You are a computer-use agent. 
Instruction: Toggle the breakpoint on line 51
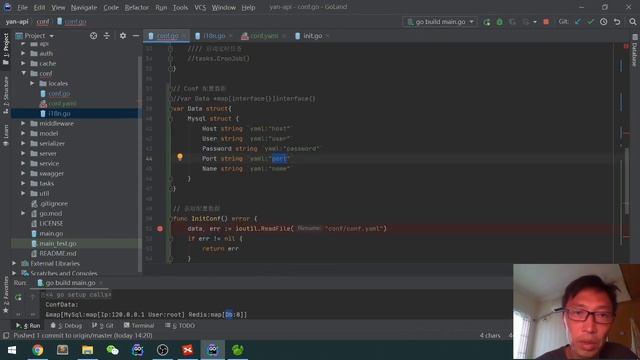pyautogui.click(x=160, y=229)
